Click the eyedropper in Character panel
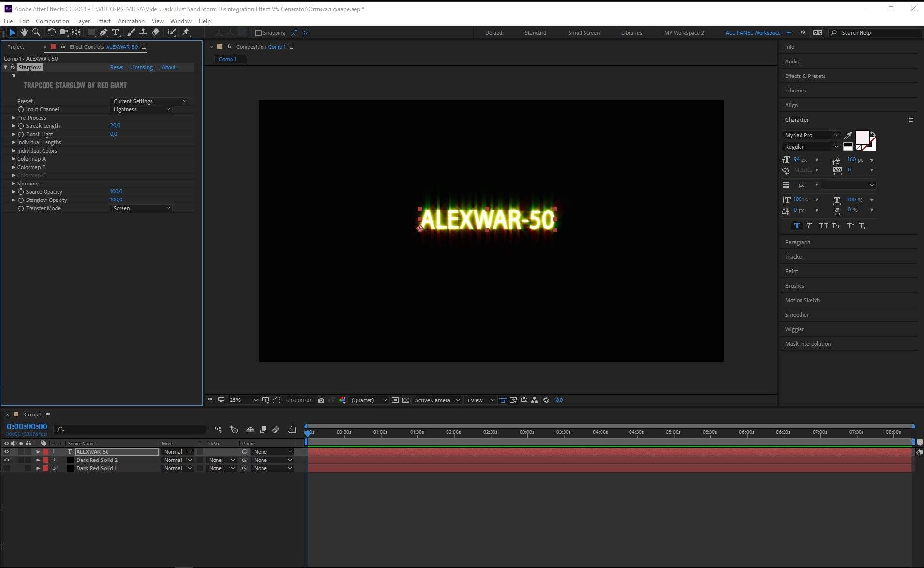This screenshot has width=924, height=568. point(848,135)
